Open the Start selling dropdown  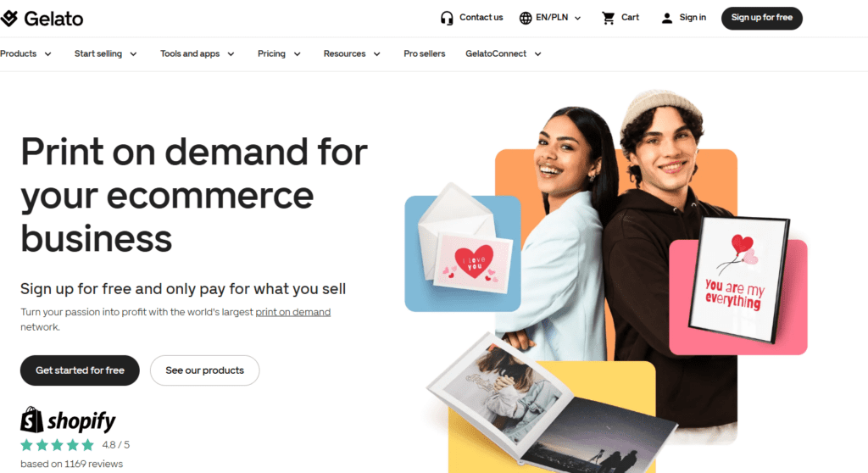click(x=106, y=53)
